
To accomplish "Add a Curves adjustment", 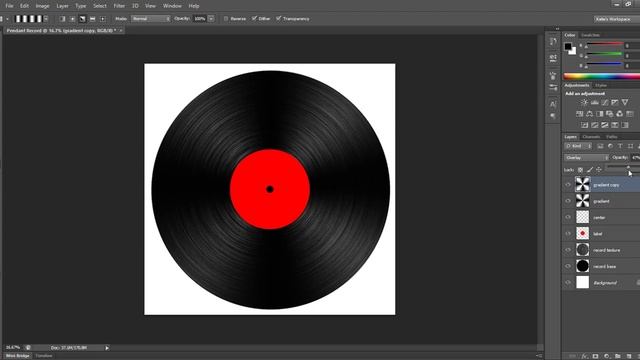I will pos(604,102).
